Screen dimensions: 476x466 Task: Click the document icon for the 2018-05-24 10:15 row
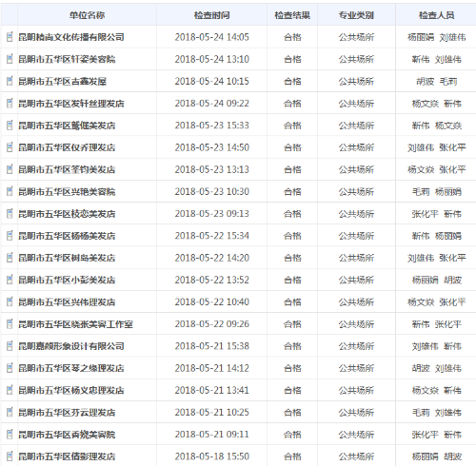[x=10, y=81]
